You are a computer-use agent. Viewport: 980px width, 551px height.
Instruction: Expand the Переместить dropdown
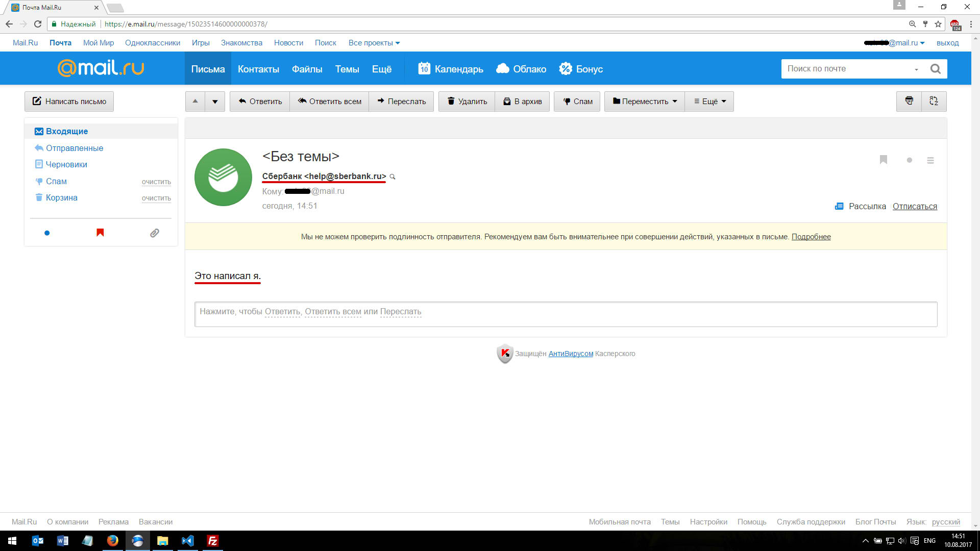(645, 102)
